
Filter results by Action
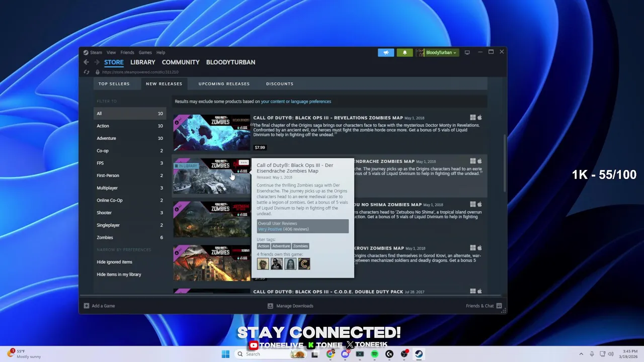[130, 126]
